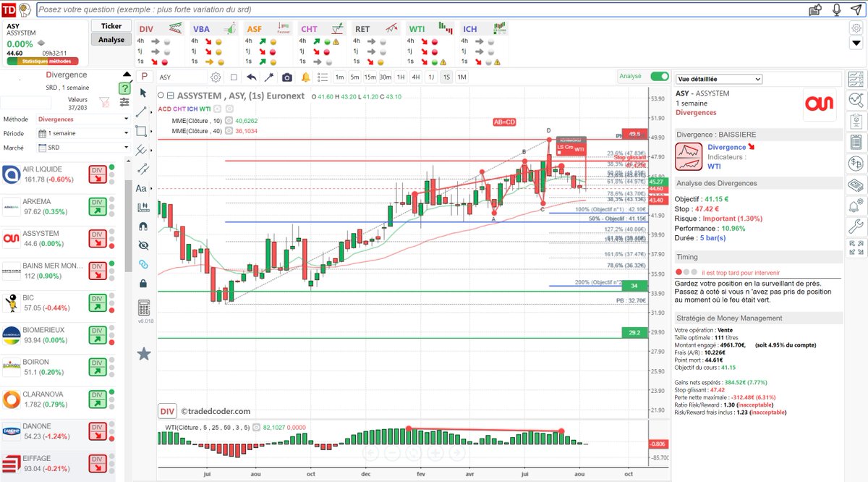Open the Période 1 semaine dropdown

pos(82,133)
